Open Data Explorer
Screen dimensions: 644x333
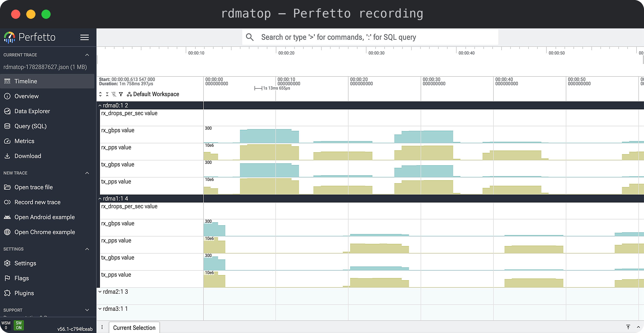coord(47,111)
